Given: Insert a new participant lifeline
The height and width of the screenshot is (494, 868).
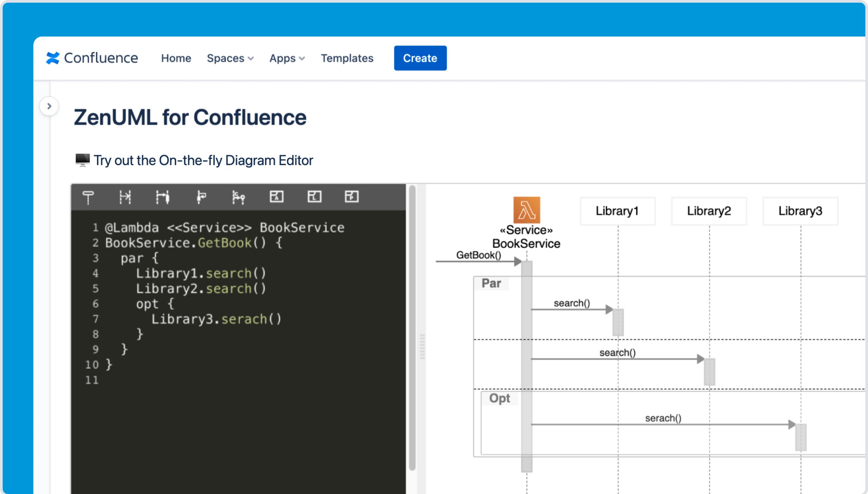Looking at the screenshot, I should [88, 197].
